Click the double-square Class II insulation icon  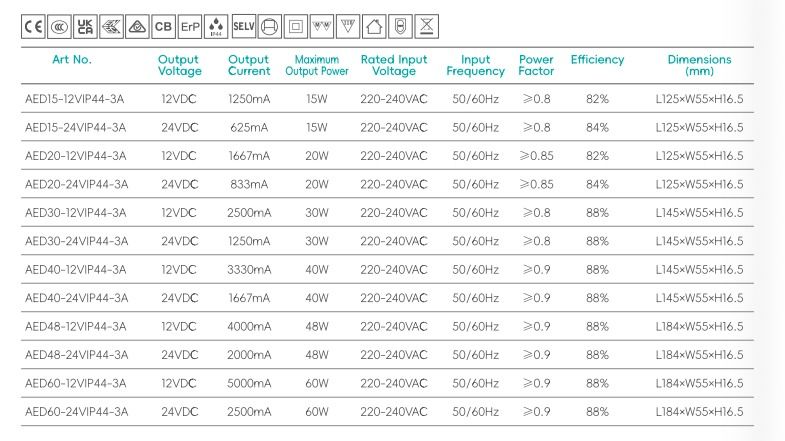pyautogui.click(x=294, y=25)
